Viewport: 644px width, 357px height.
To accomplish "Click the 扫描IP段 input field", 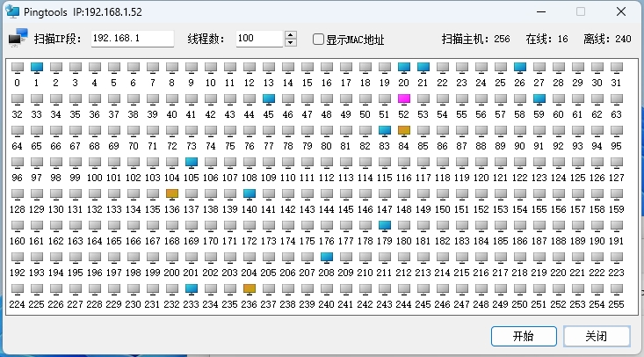I will pyautogui.click(x=133, y=39).
